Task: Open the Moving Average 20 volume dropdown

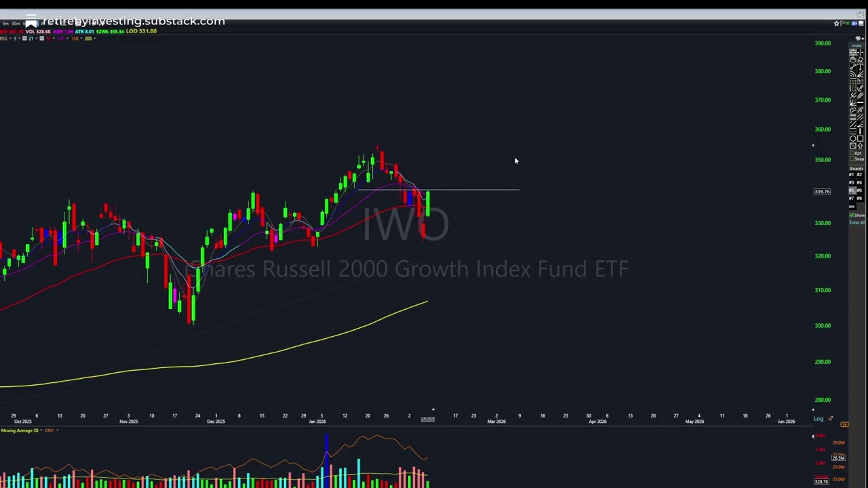Action: pyautogui.click(x=41, y=430)
